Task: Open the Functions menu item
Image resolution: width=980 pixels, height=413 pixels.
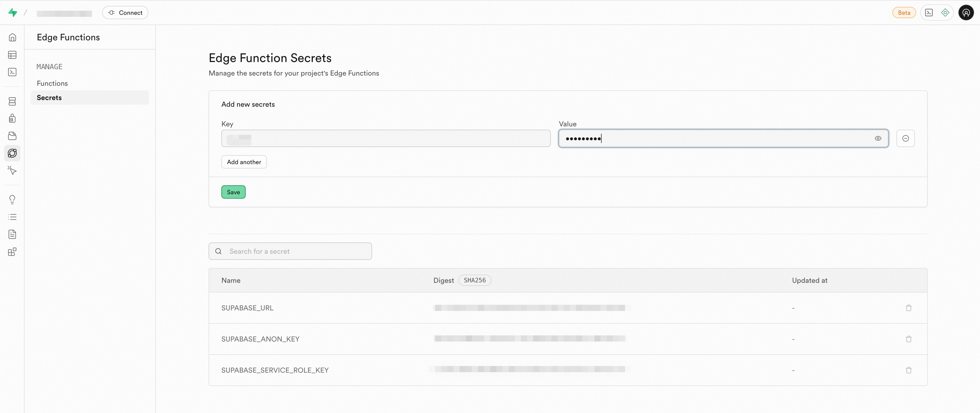Action: point(52,83)
